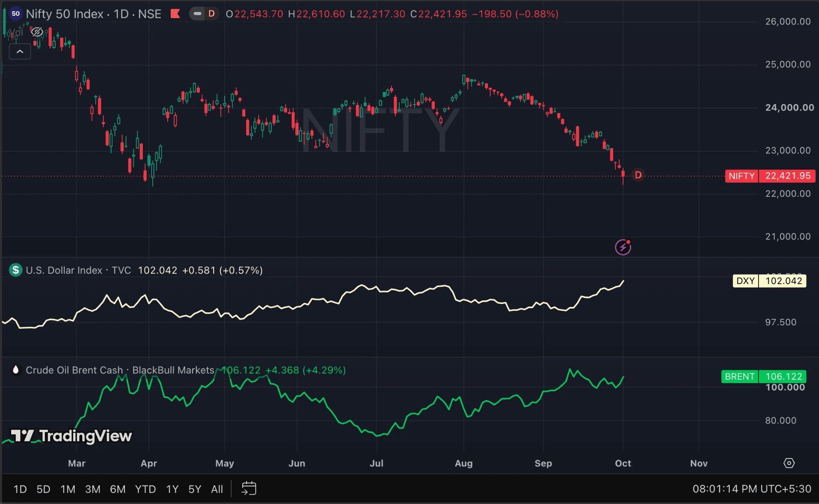Select the 5D time range
819x504 pixels.
43,489
